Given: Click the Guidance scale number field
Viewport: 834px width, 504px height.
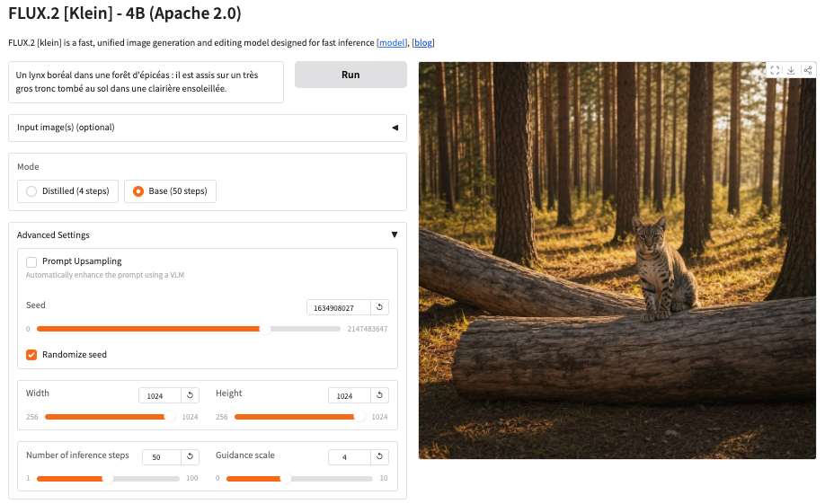Looking at the screenshot, I should pyautogui.click(x=349, y=457).
